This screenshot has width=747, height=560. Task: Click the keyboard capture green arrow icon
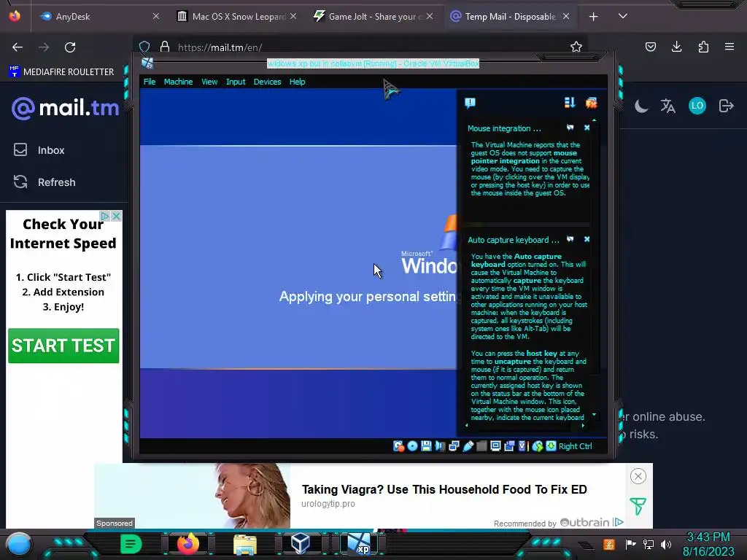551,446
